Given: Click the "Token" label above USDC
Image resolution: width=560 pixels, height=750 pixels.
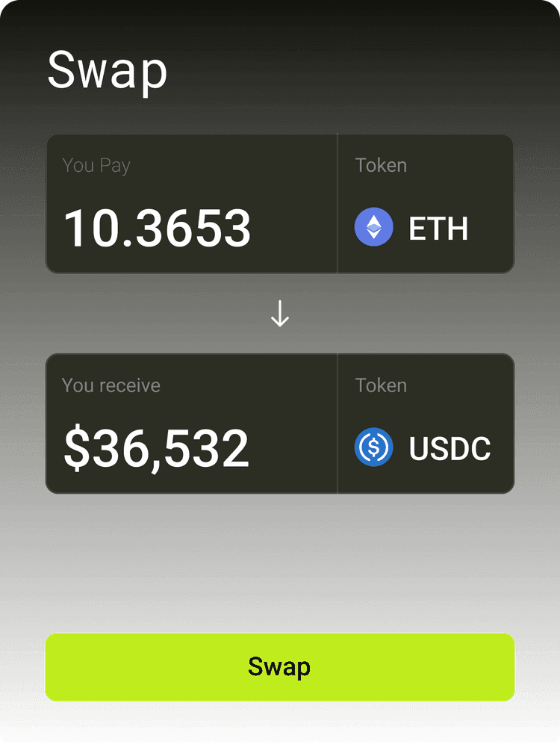Looking at the screenshot, I should click(381, 385).
